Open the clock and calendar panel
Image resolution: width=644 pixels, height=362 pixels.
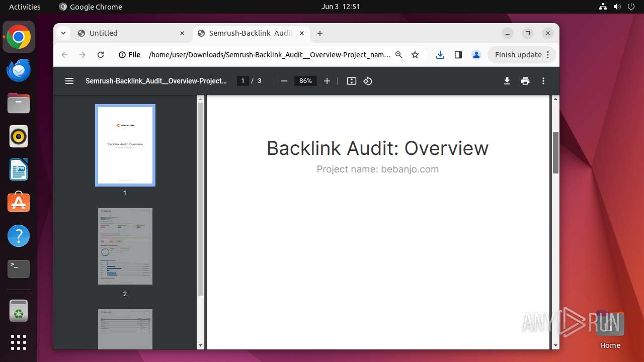pyautogui.click(x=341, y=7)
